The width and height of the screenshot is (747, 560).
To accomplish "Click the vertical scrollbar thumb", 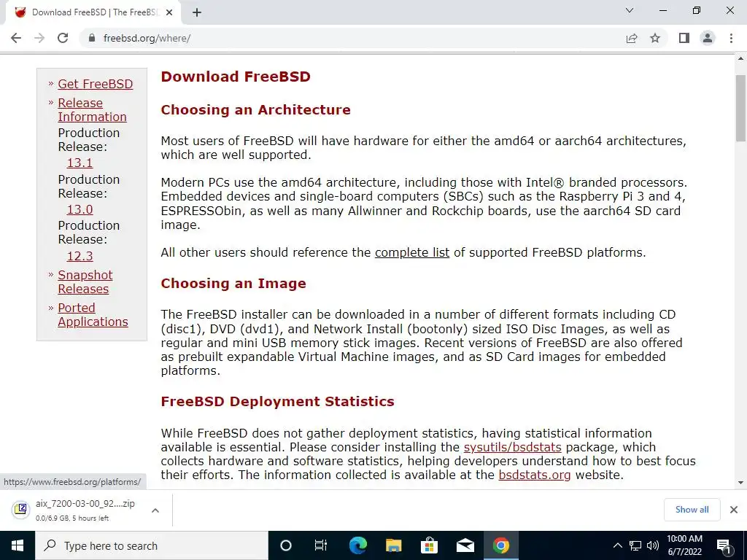I will [741, 108].
